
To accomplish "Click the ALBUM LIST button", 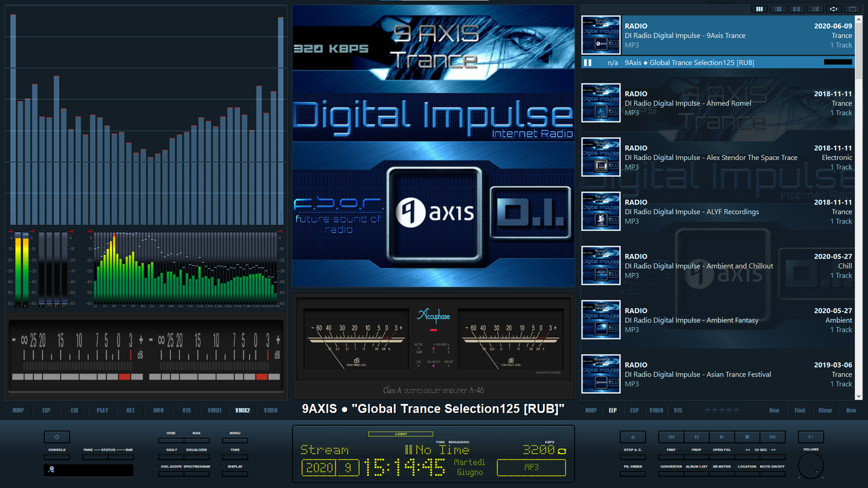I will point(696,474).
